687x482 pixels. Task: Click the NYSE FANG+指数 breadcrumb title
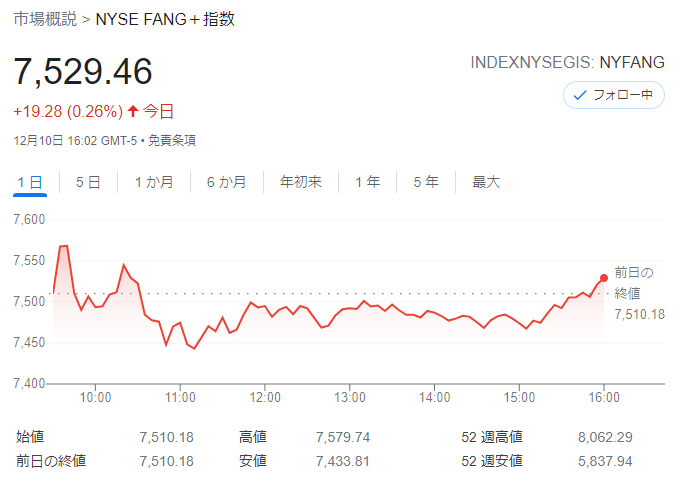click(165, 19)
